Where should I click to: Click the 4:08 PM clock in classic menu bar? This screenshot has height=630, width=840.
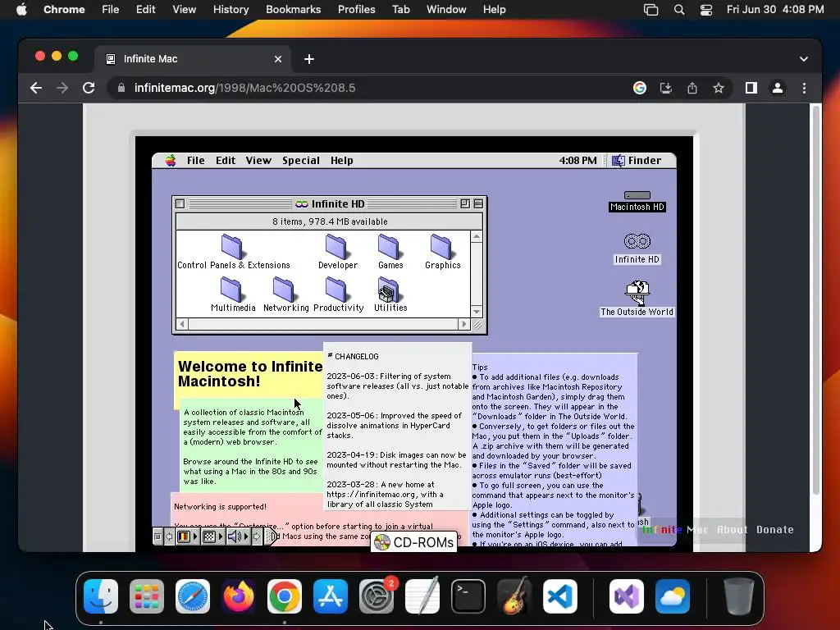(x=577, y=160)
